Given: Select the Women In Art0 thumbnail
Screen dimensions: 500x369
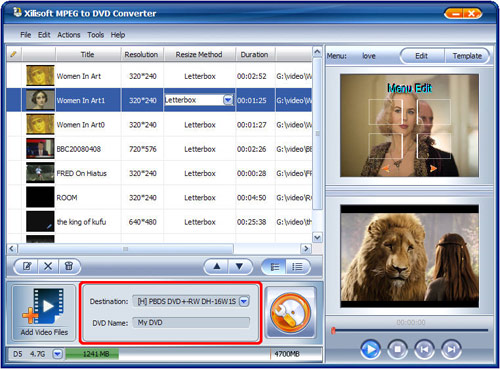Looking at the screenshot, I should [40, 124].
